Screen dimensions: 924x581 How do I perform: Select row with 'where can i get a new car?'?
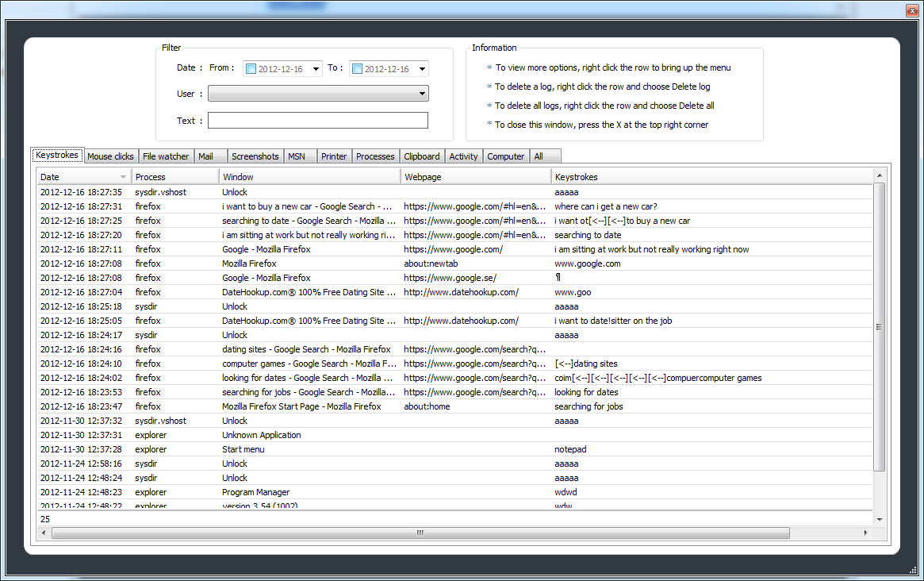454,206
